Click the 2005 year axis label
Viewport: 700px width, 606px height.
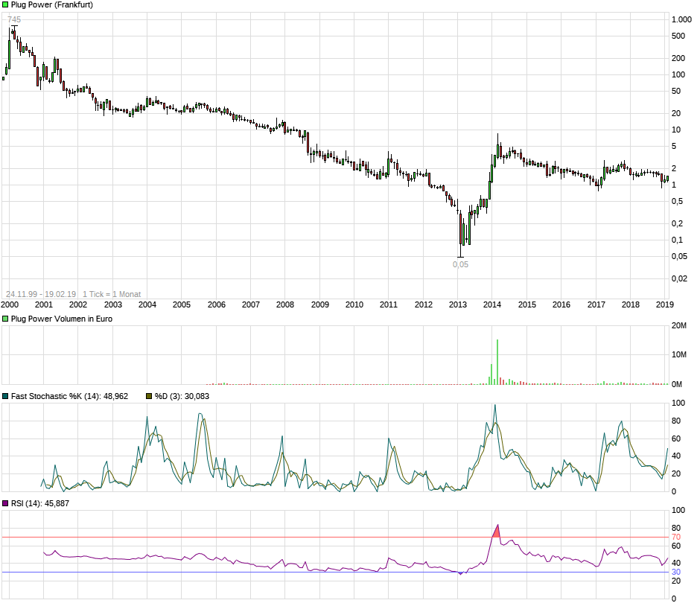(x=181, y=304)
